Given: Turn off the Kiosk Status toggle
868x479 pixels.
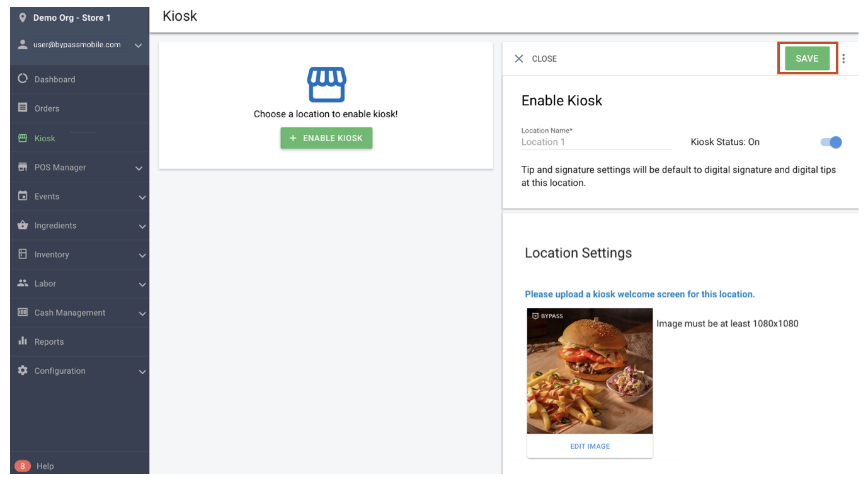Looking at the screenshot, I should click(831, 142).
